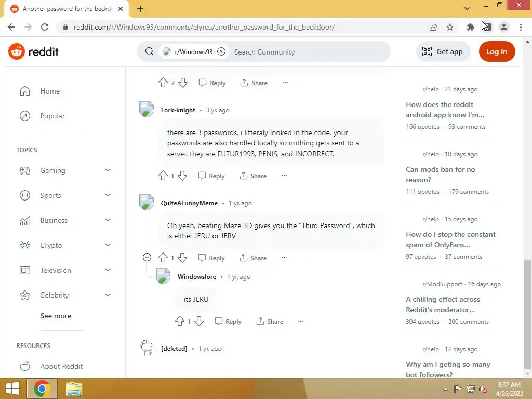
Task: Click the search magnifier icon
Action: click(x=149, y=51)
